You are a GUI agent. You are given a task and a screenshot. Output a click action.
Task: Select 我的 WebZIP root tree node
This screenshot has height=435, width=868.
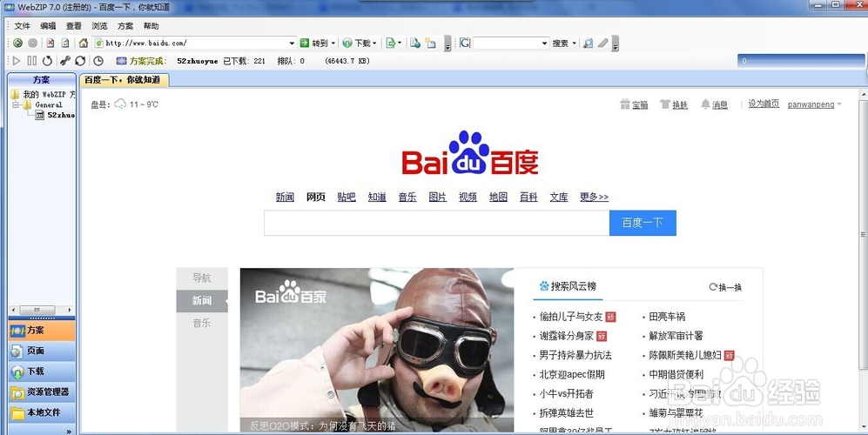pos(44,95)
